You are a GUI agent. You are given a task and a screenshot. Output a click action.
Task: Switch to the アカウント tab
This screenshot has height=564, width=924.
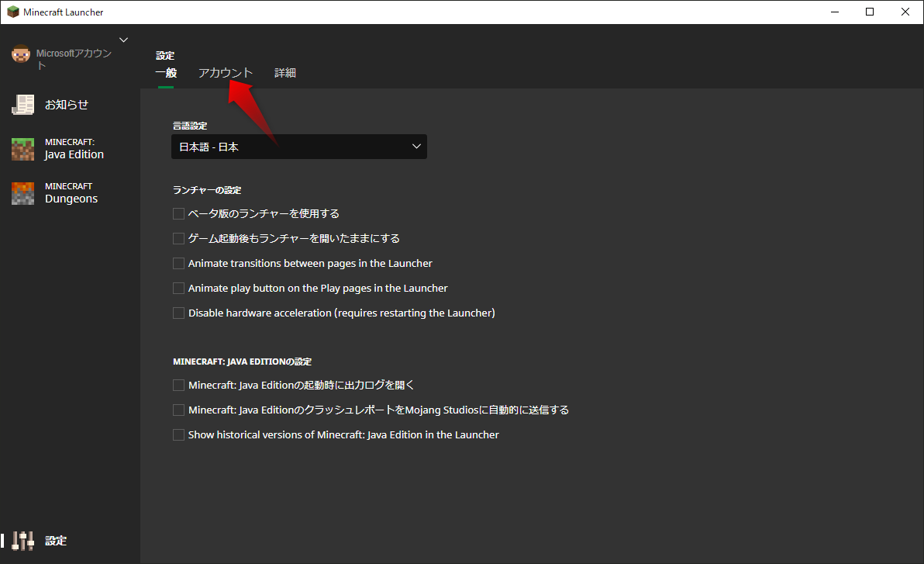(x=226, y=73)
